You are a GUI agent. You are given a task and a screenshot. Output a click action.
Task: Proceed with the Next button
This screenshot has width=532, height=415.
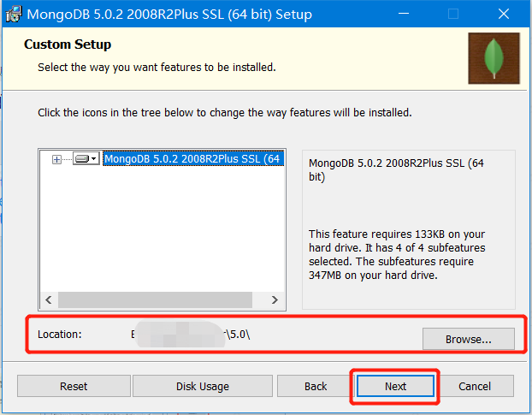[x=395, y=386]
